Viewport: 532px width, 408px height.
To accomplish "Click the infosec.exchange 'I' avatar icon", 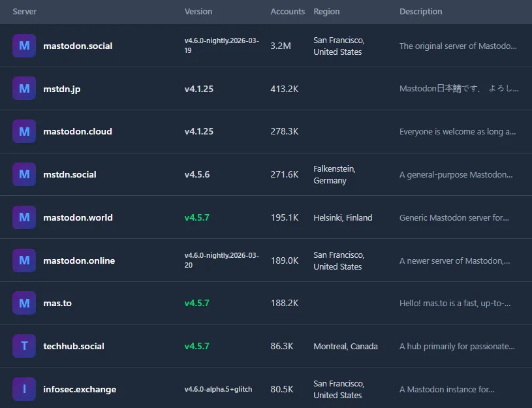I will coord(24,389).
